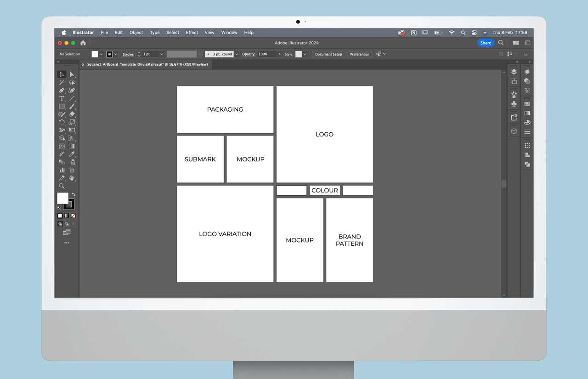Set paint mode to Gradient
The image size is (588, 379).
tap(67, 216)
